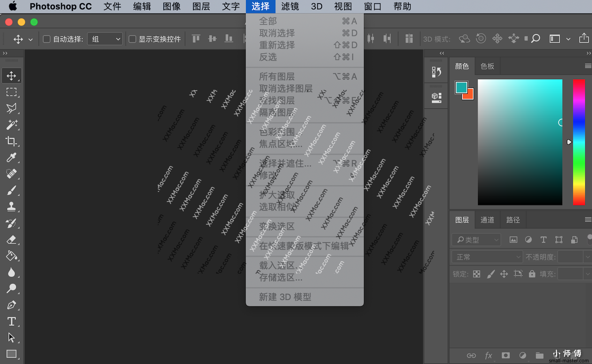Click the link layers icon
This screenshot has width=592, height=364.
pyautogui.click(x=471, y=355)
